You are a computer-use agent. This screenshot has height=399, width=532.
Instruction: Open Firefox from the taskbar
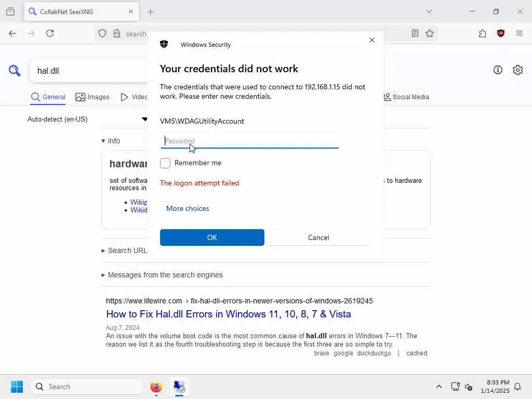[x=156, y=387]
